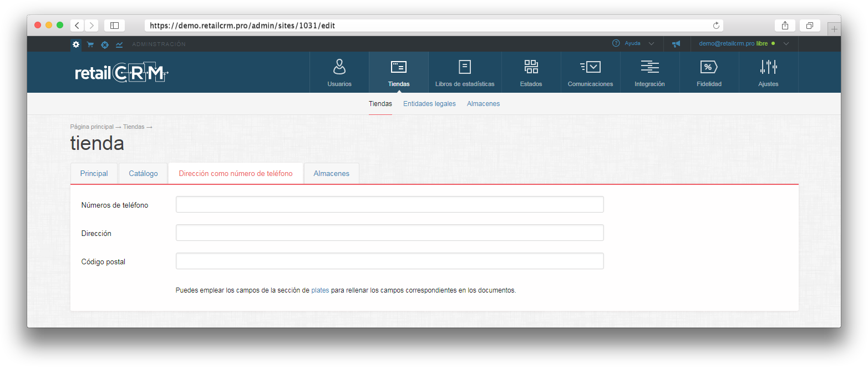The height and width of the screenshot is (367, 868).
Task: Select the Tiendas submenu item
Action: (380, 104)
